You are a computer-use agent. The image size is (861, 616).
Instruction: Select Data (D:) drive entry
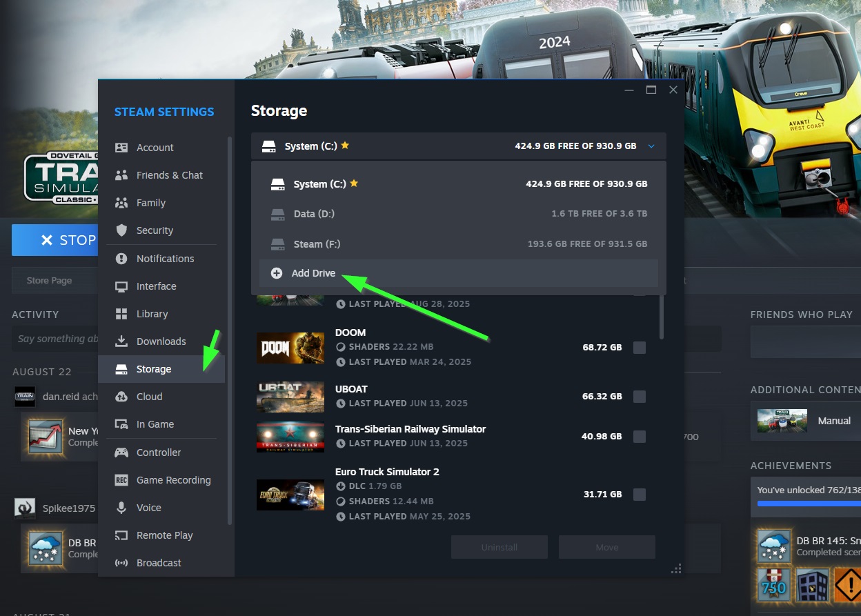click(458, 214)
